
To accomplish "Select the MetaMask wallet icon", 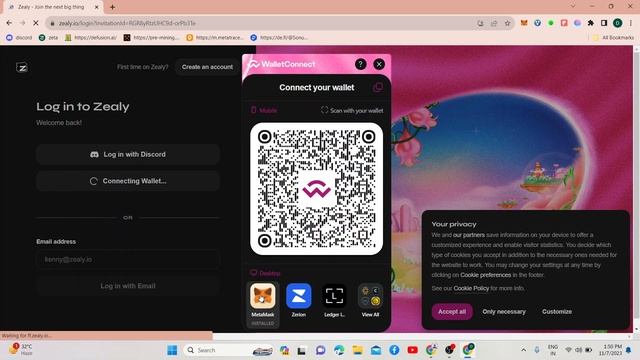I will click(x=262, y=296).
